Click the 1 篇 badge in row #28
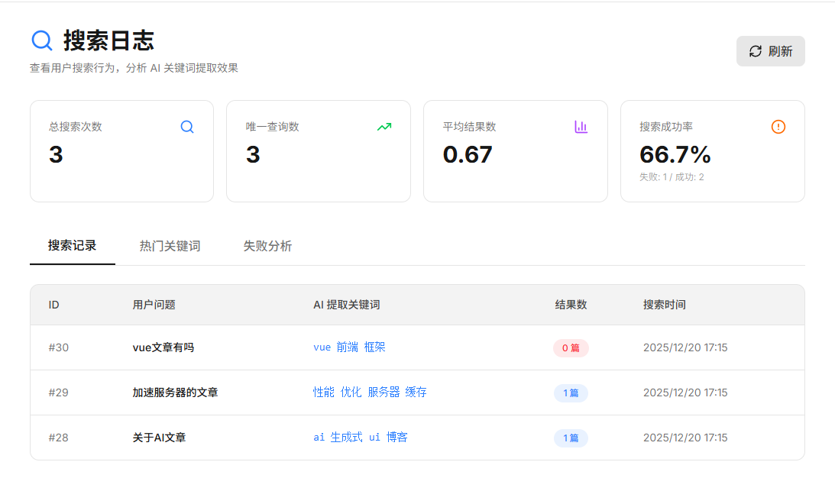835x504 pixels. coord(571,438)
